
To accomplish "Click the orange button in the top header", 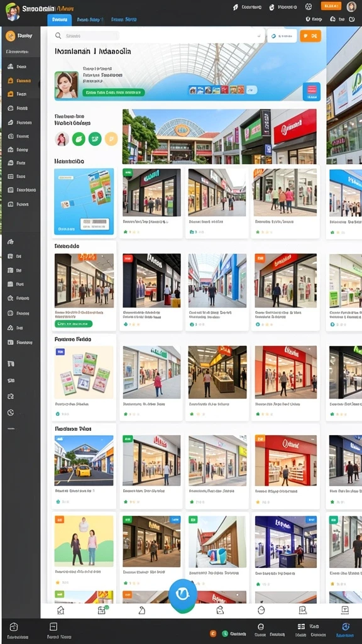I will click(331, 6).
